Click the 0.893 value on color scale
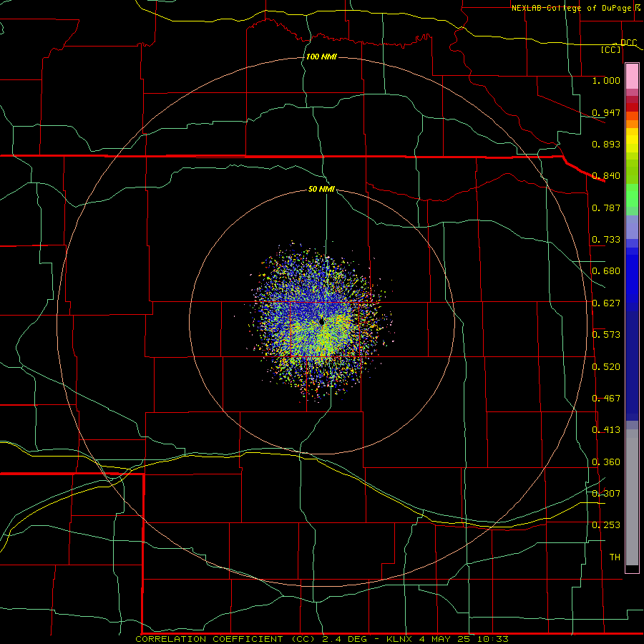 coord(606,144)
